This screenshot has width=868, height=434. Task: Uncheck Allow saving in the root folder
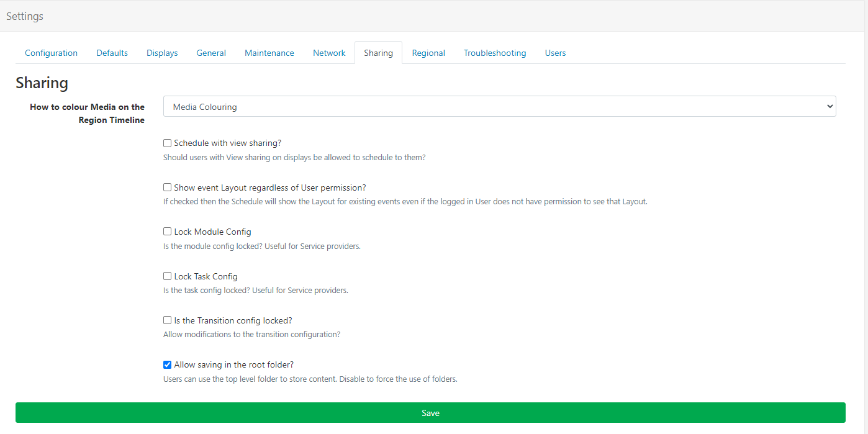(x=168, y=365)
